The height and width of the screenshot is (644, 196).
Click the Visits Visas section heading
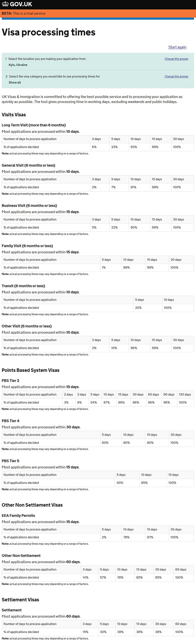tap(14, 115)
